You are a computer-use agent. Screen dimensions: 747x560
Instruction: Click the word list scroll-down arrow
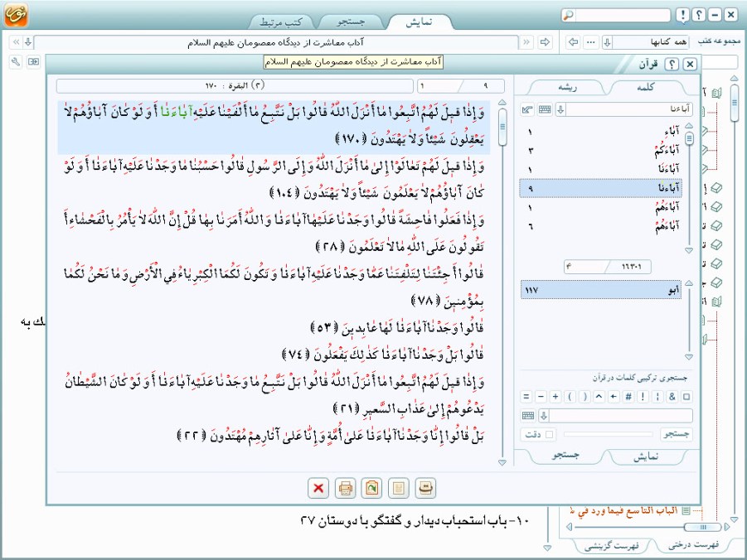[689, 250]
